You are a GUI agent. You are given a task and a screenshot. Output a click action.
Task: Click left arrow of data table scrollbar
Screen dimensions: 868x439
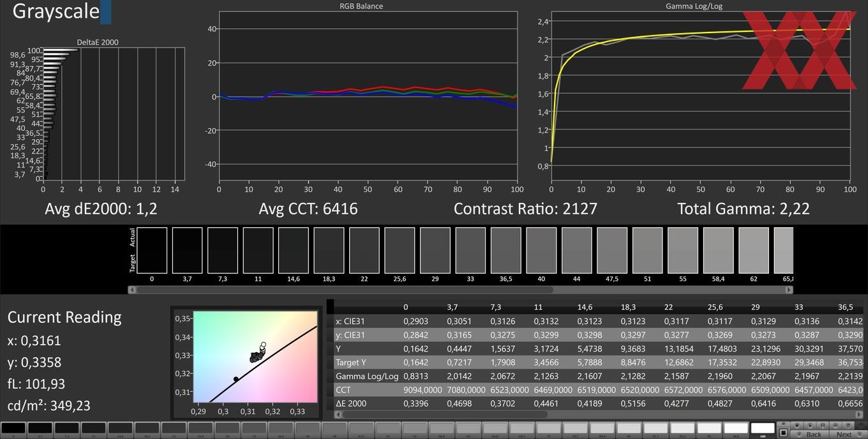[338, 414]
